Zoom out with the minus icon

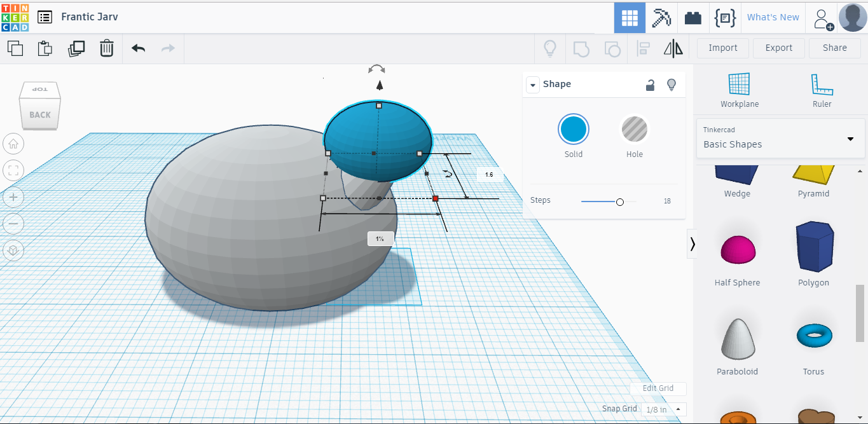tap(13, 224)
